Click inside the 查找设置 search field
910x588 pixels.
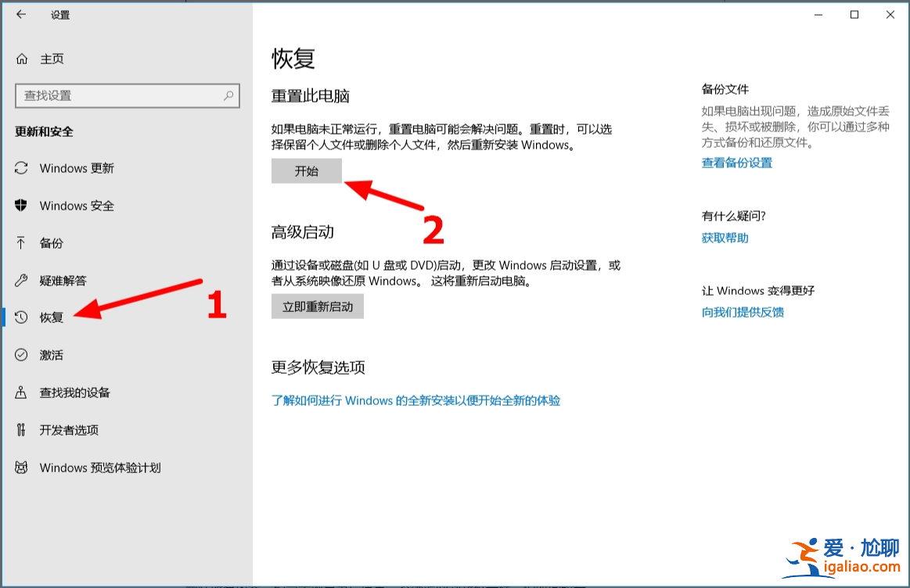(x=117, y=95)
